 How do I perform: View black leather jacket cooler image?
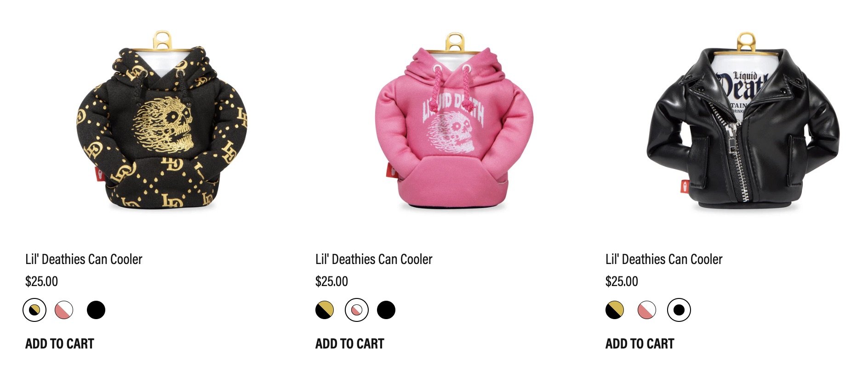click(x=743, y=121)
